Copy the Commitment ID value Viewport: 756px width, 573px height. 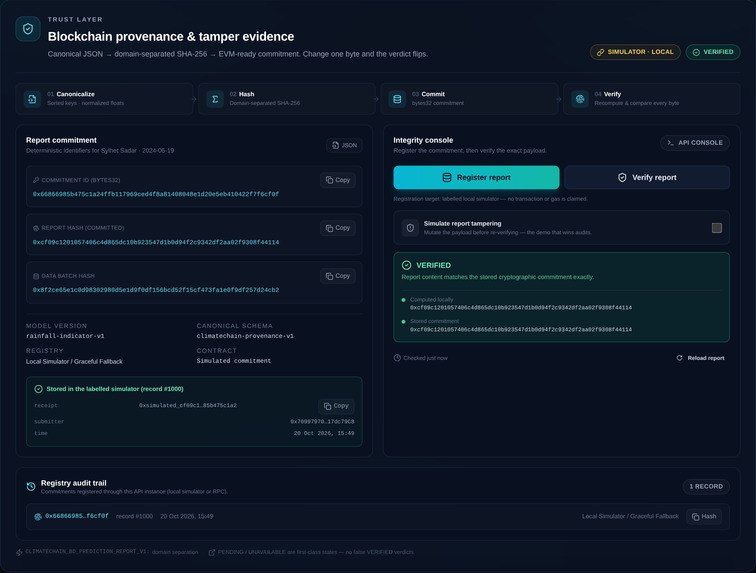click(x=338, y=180)
